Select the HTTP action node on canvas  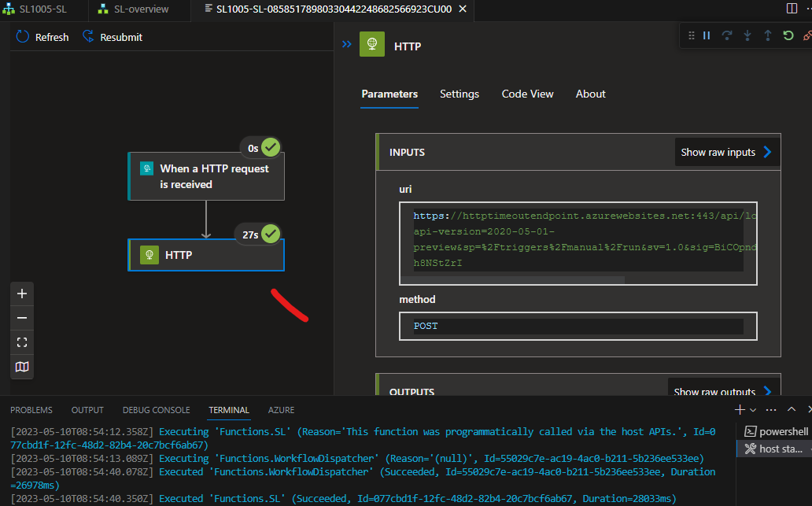(x=206, y=254)
